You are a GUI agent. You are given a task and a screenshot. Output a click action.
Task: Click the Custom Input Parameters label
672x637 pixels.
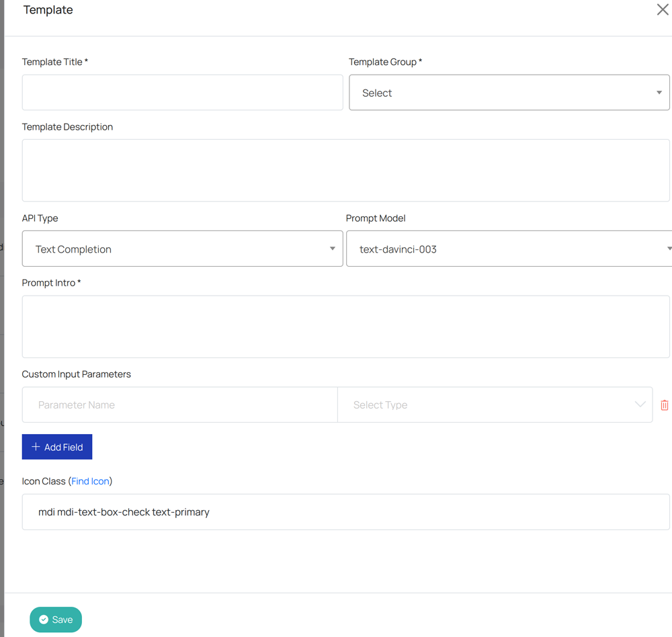tap(76, 374)
